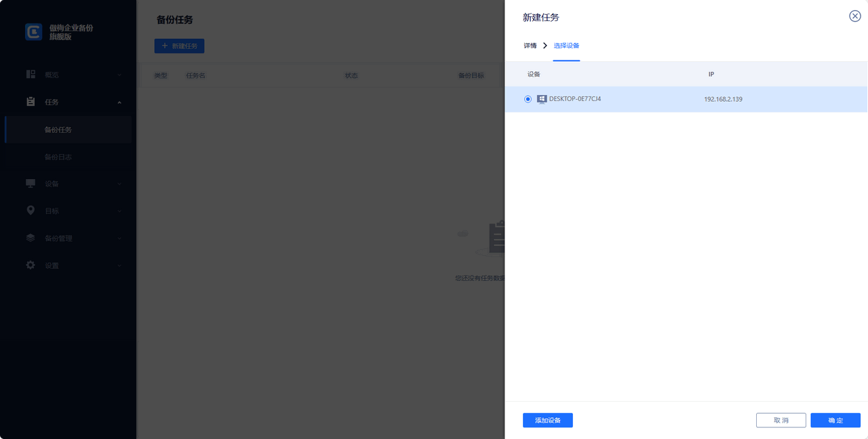Click the app logo in top-left corner
868x439 pixels.
click(34, 32)
